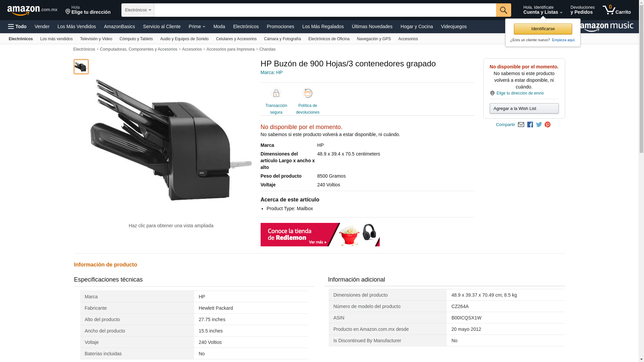Click the search magnifier button
Image resolution: width=644 pixels, height=362 pixels.
tap(503, 10)
